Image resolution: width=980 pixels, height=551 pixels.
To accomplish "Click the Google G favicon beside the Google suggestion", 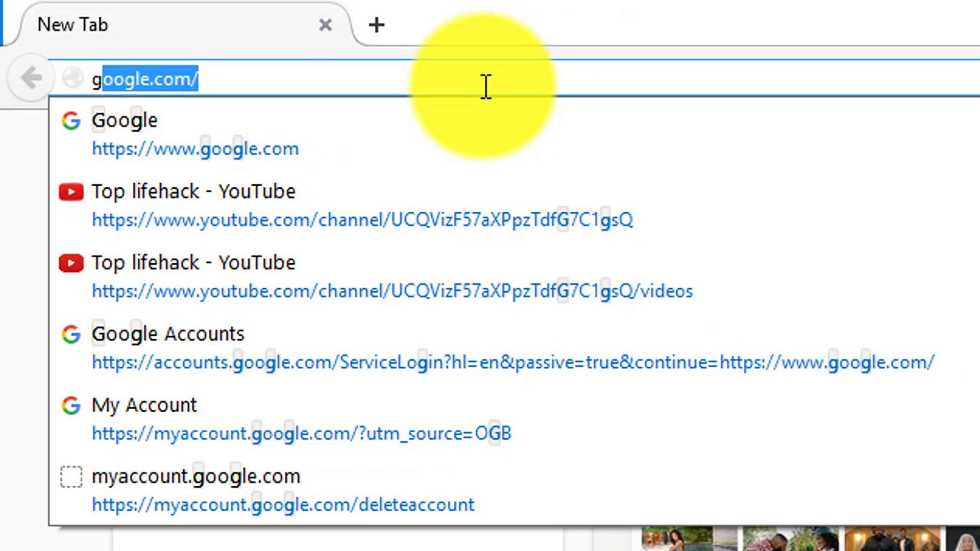I will pos(70,120).
